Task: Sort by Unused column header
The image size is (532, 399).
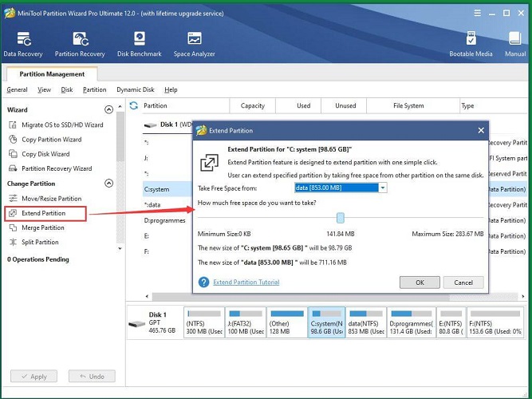Action: [345, 105]
